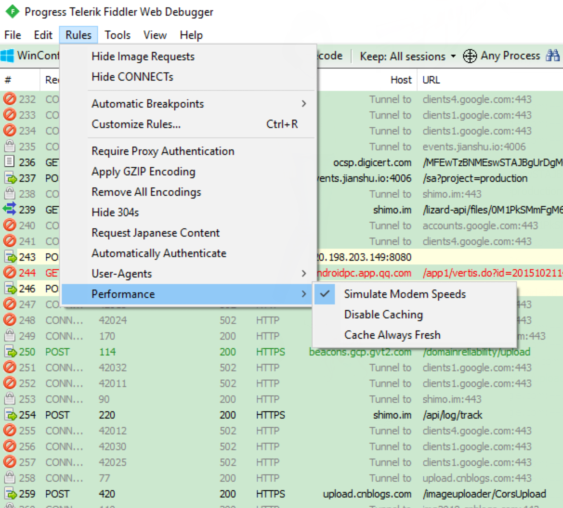Select the events.jianshu.io:4006 tunnel URL

pos(474,146)
